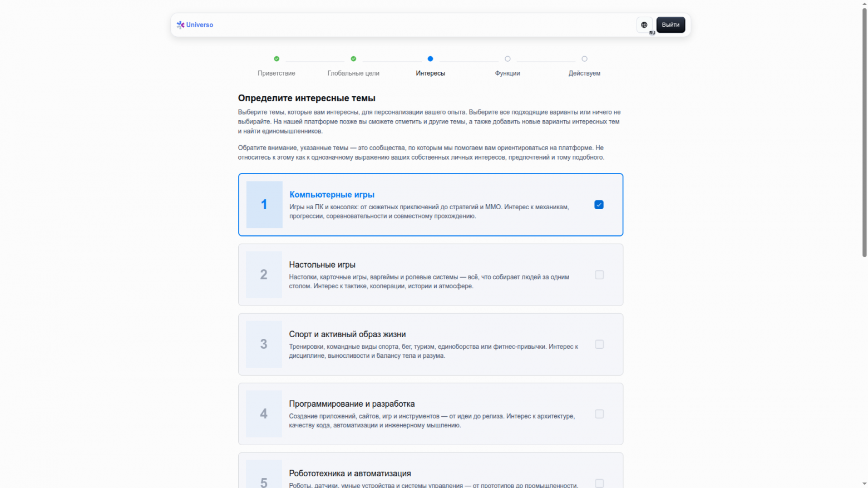Click the Universo logo icon
This screenshot has width=868, height=488.
180,24
